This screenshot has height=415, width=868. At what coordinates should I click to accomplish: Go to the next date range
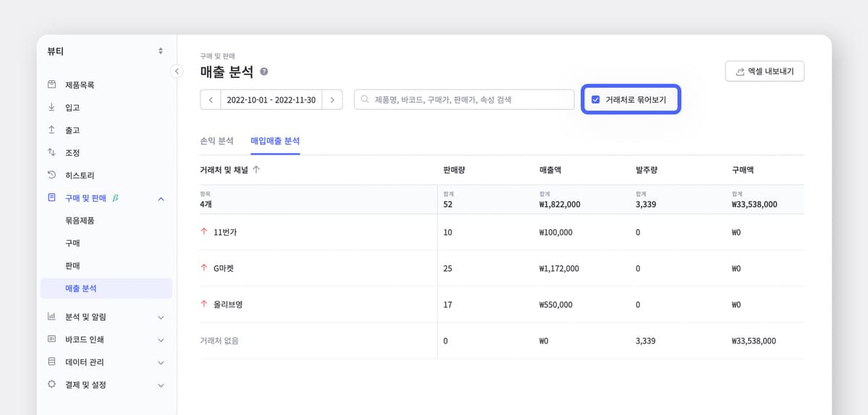332,100
